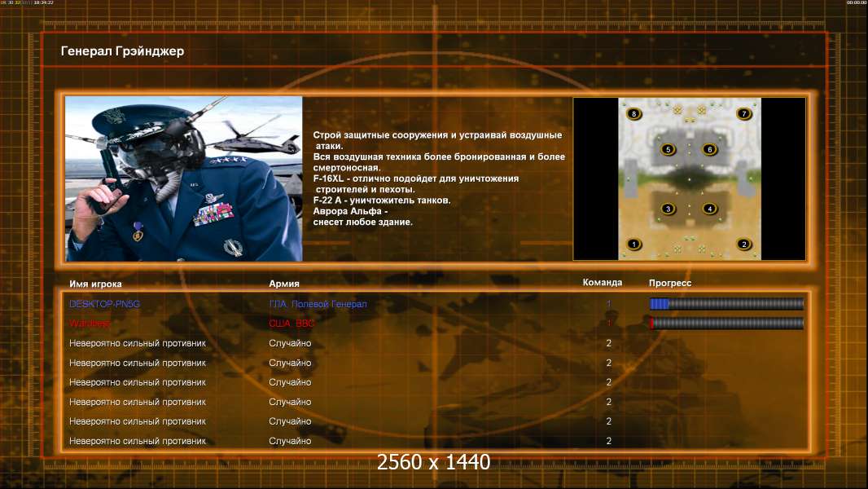This screenshot has width=868, height=489.
Task: Click the Wardbest loading progress bar
Action: click(x=726, y=323)
